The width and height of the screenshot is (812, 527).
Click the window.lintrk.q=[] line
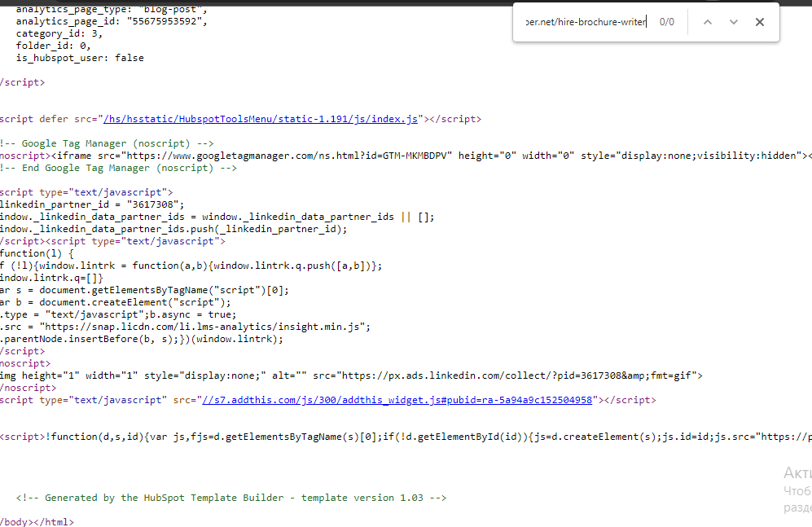tap(52, 278)
